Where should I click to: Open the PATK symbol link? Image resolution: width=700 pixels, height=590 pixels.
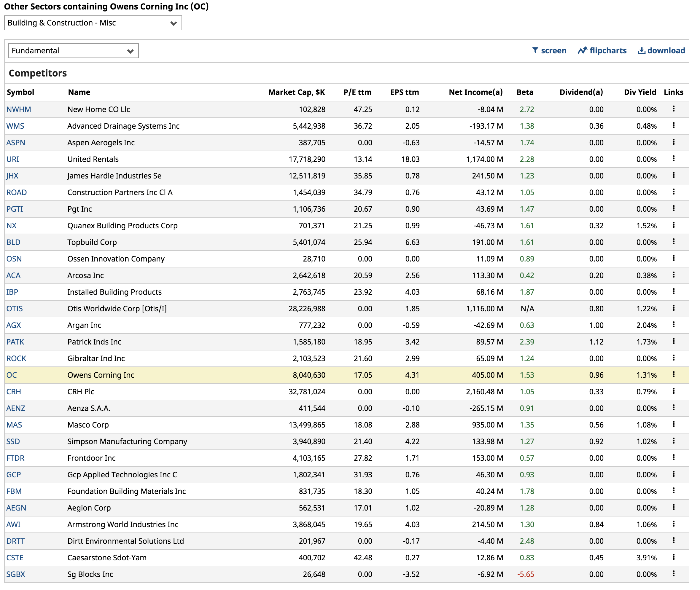coord(15,342)
